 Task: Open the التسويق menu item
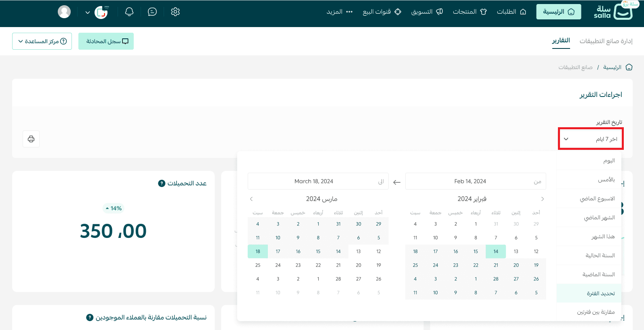[x=427, y=12]
